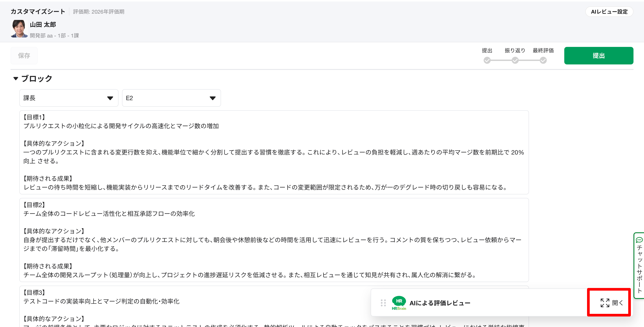Click the 最終評価 step label
644x327 pixels.
543,51
